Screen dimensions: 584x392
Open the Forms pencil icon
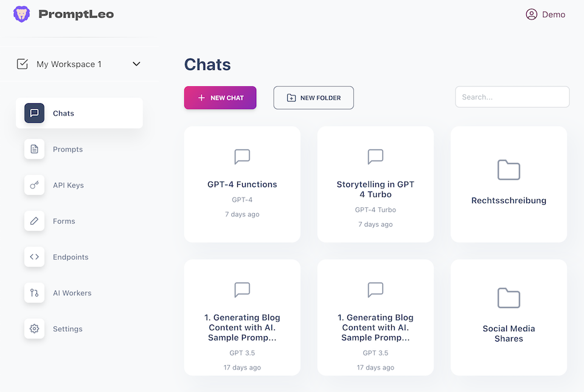click(x=34, y=221)
